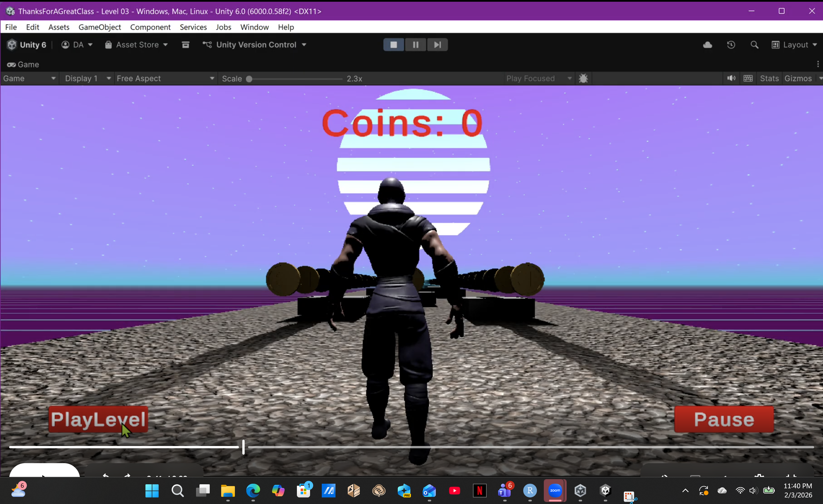Step one frame with the Step button
This screenshot has height=504, width=823.
(437, 45)
